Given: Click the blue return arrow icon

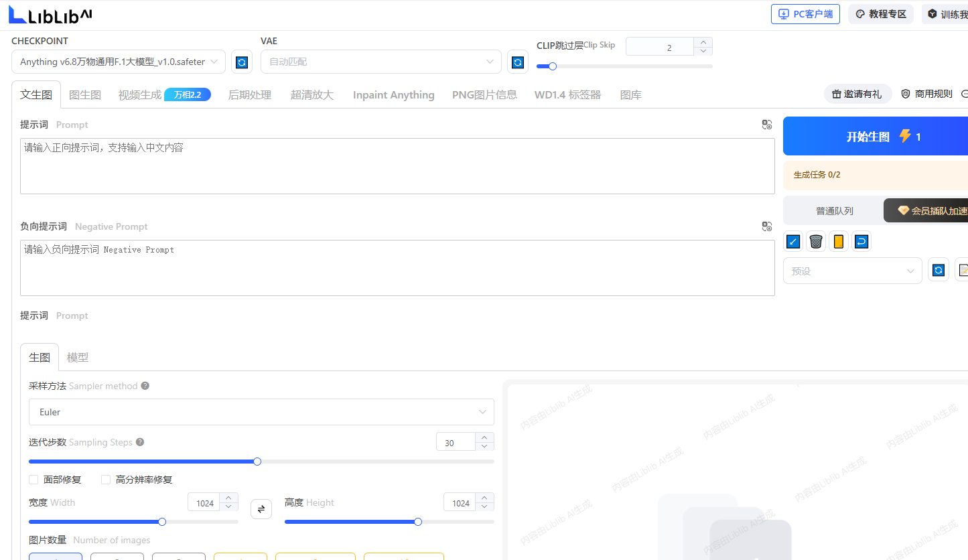Looking at the screenshot, I should 861,241.
